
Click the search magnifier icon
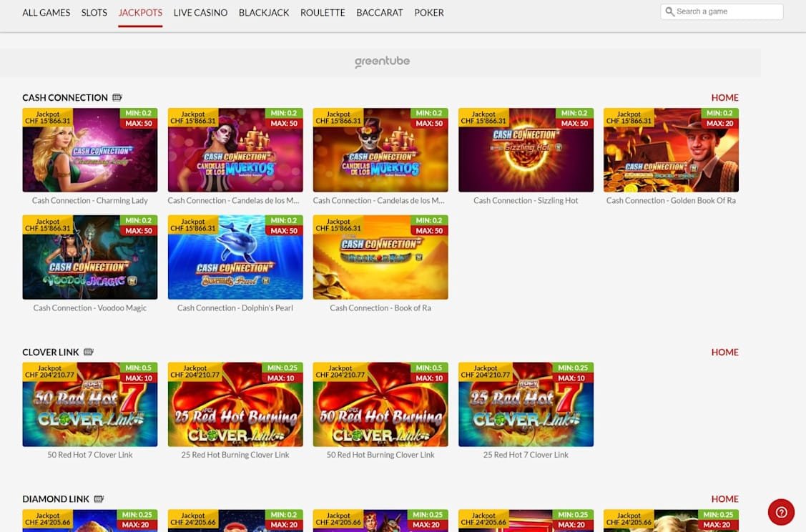coord(669,11)
